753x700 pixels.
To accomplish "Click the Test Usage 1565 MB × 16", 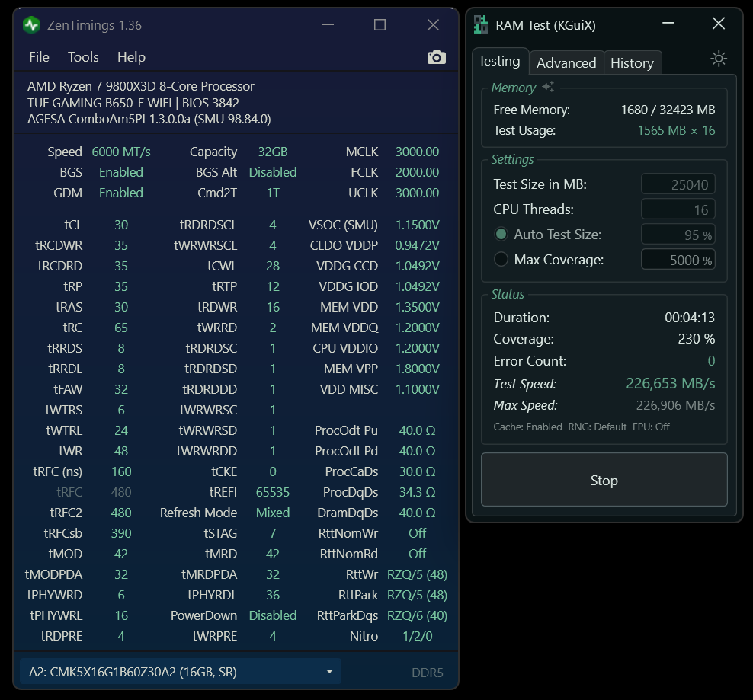I will coord(676,130).
